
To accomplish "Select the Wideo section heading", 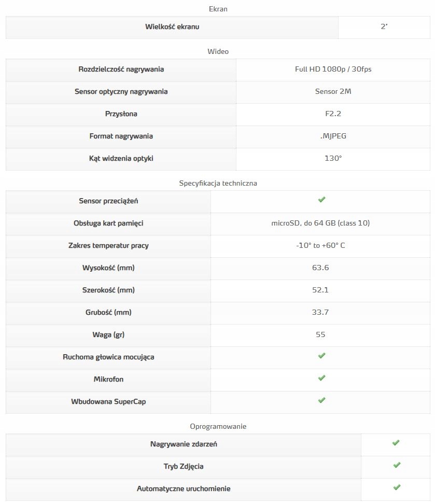I will click(218, 51).
